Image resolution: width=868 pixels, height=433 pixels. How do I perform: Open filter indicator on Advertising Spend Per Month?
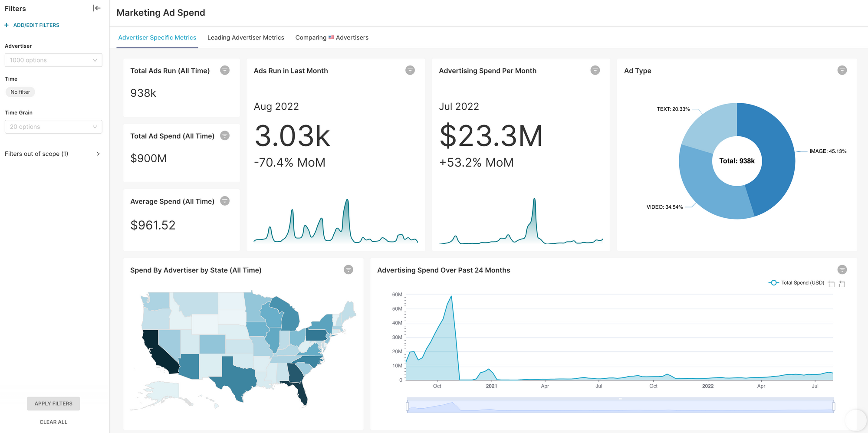(595, 70)
